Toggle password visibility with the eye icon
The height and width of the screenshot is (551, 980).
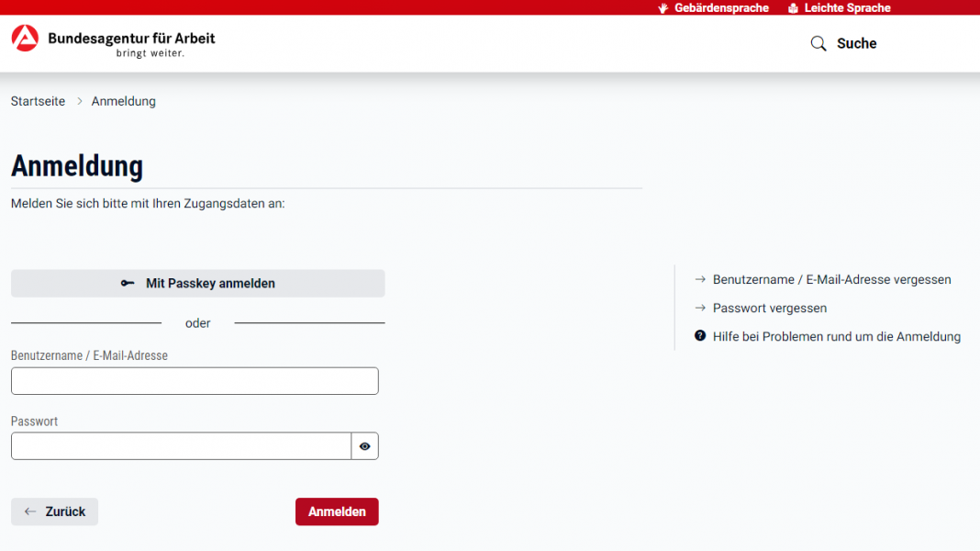(364, 446)
